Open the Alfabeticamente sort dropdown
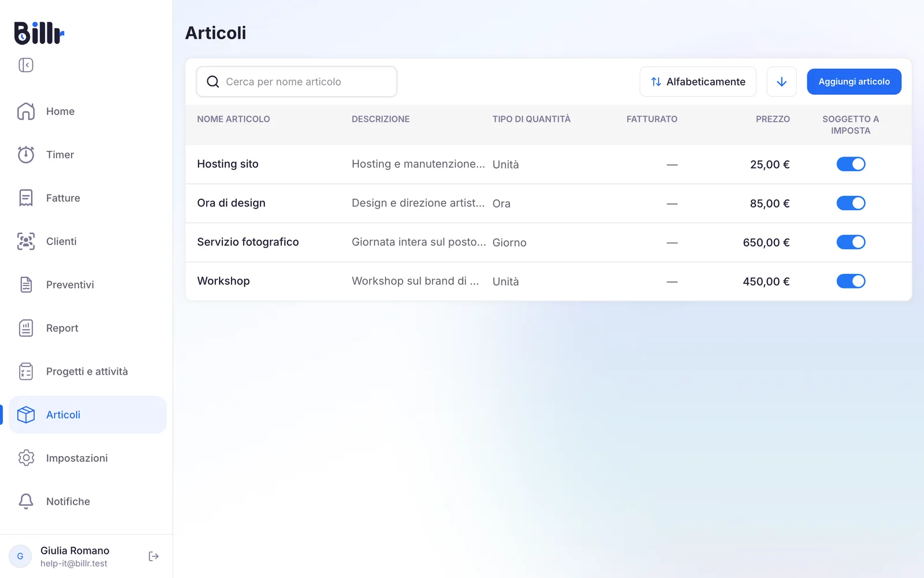 pyautogui.click(x=698, y=81)
